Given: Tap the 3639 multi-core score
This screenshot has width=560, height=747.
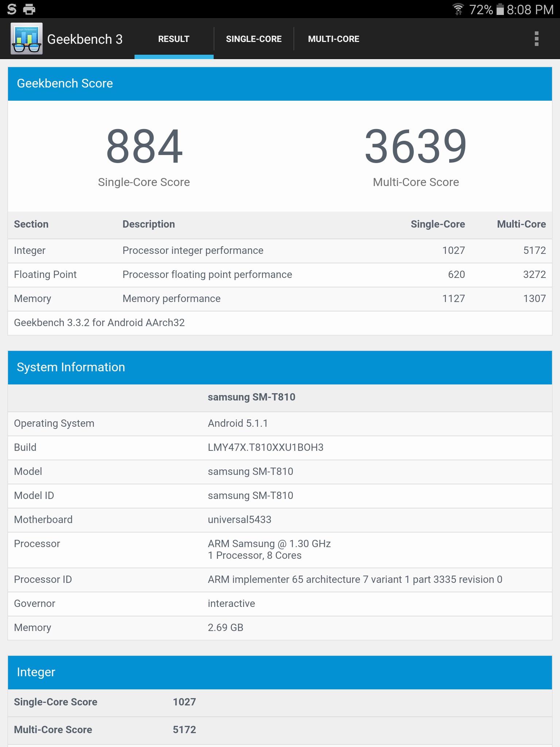Looking at the screenshot, I should click(x=416, y=147).
